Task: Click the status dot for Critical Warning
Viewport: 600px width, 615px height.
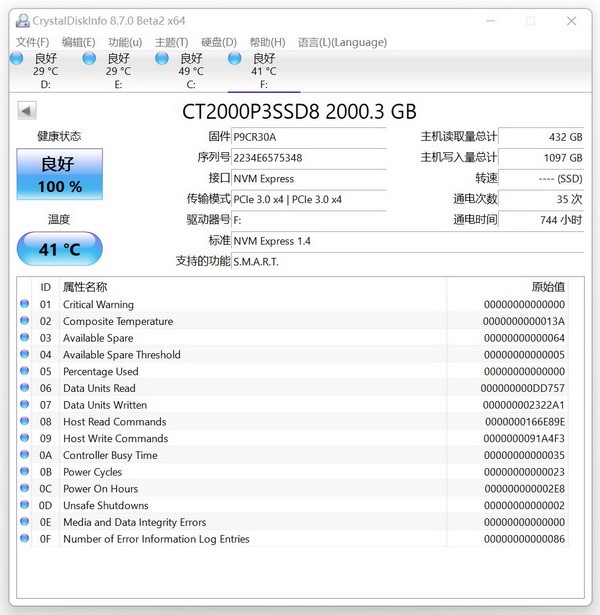Action: point(24,304)
